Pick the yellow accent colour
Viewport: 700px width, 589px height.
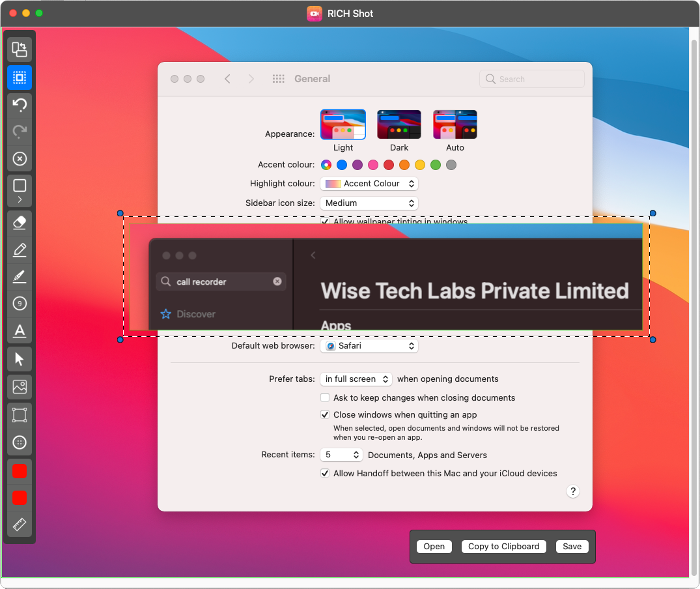(x=420, y=165)
